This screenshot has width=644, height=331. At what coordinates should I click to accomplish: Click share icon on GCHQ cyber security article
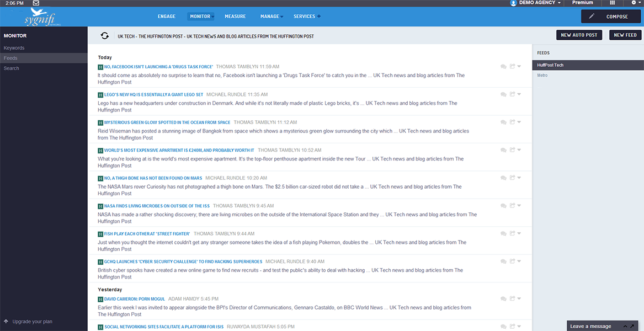(x=513, y=261)
